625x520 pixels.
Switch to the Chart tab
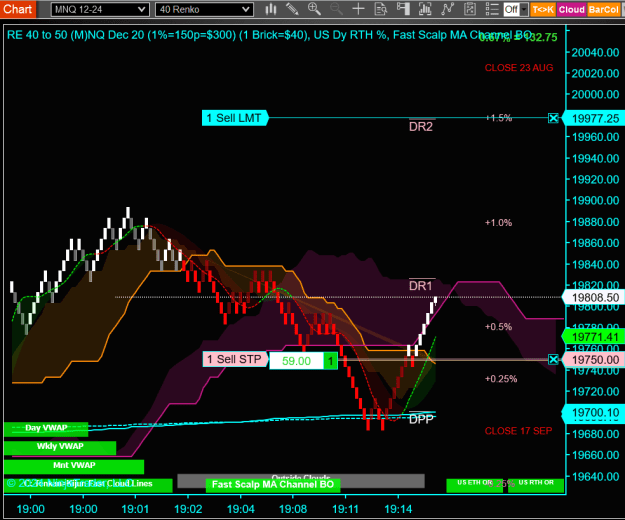18,9
